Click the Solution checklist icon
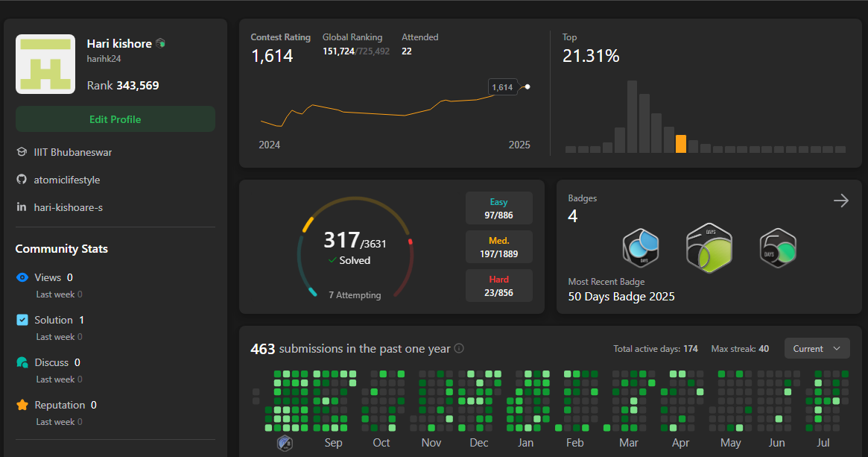This screenshot has height=457, width=868. point(22,319)
